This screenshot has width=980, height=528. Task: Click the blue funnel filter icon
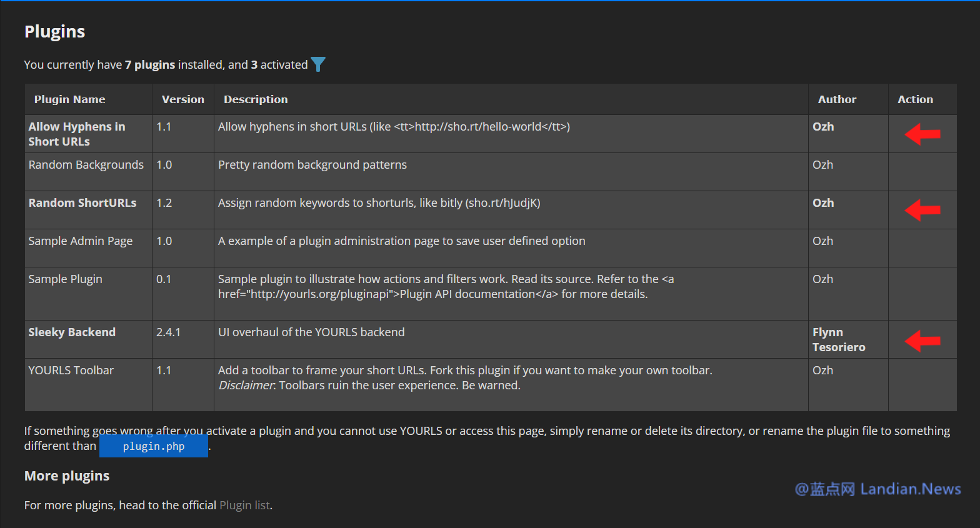click(x=317, y=64)
